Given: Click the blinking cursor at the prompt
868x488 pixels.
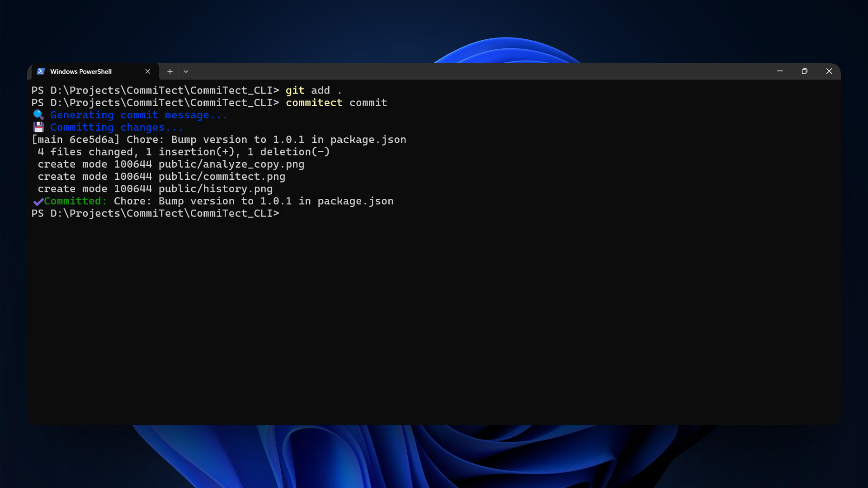Looking at the screenshot, I should point(286,213).
